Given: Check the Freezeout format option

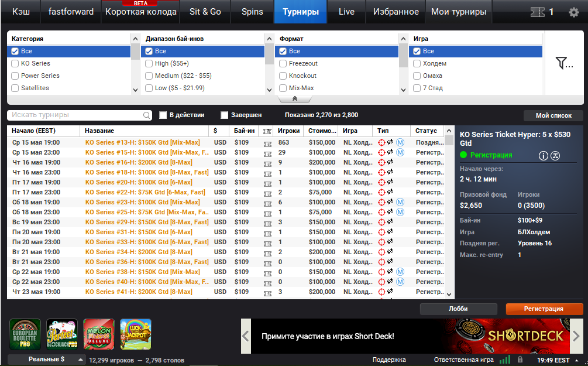Looking at the screenshot, I should point(283,63).
